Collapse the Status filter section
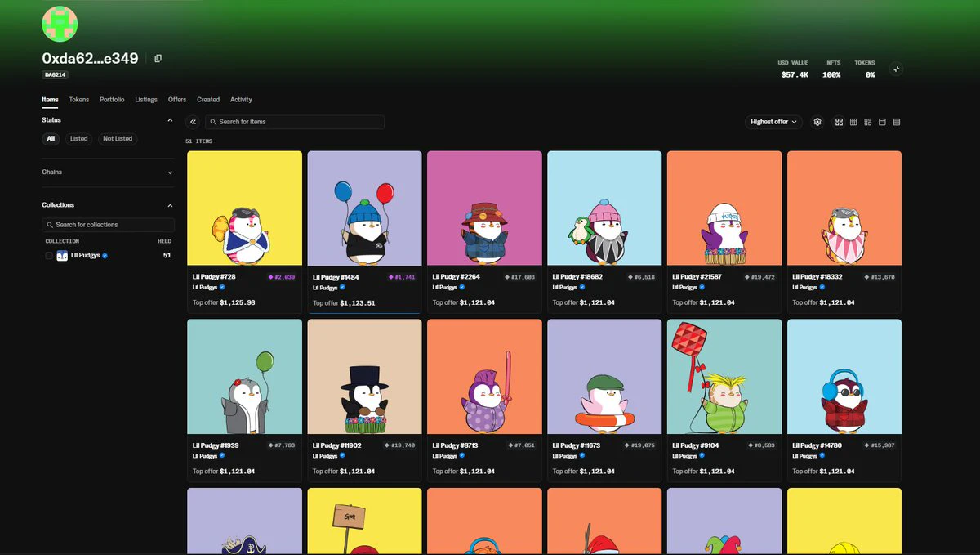The width and height of the screenshot is (980, 555). click(x=170, y=120)
